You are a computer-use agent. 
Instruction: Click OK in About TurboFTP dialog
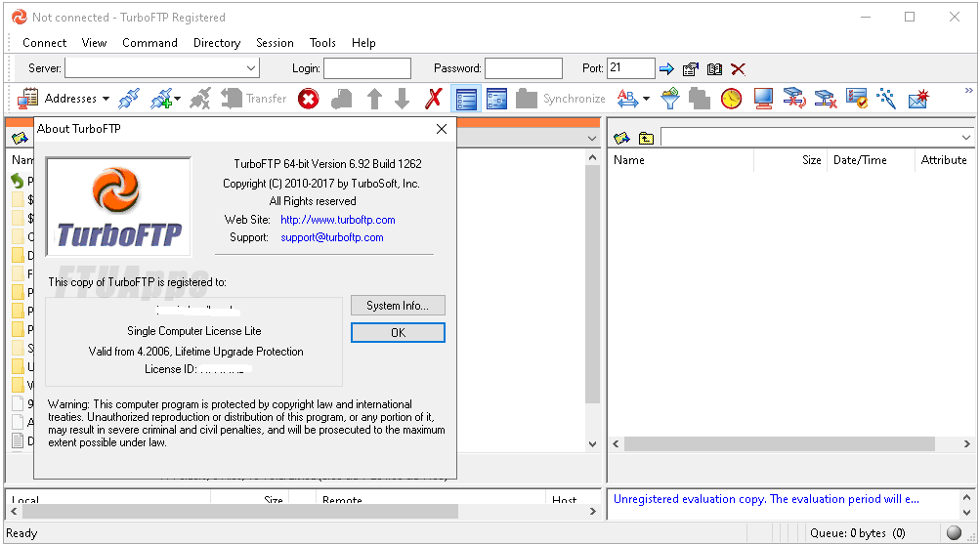tap(398, 333)
